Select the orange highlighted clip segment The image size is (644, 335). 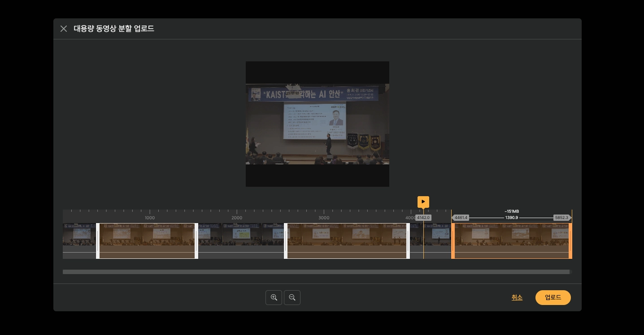click(511, 241)
